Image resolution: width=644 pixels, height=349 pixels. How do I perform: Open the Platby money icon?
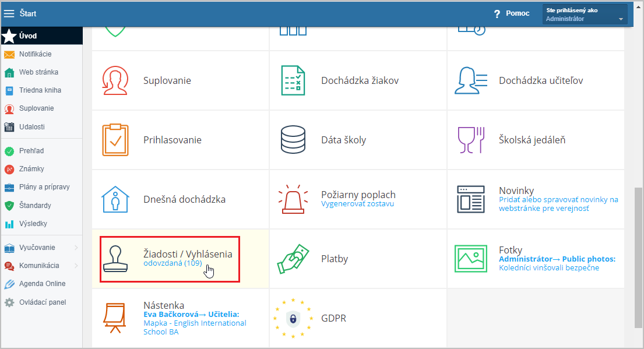click(x=293, y=259)
